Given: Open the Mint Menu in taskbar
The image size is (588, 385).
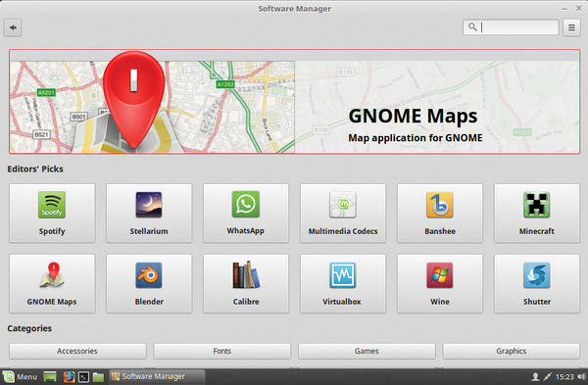Looking at the screenshot, I should [x=21, y=376].
